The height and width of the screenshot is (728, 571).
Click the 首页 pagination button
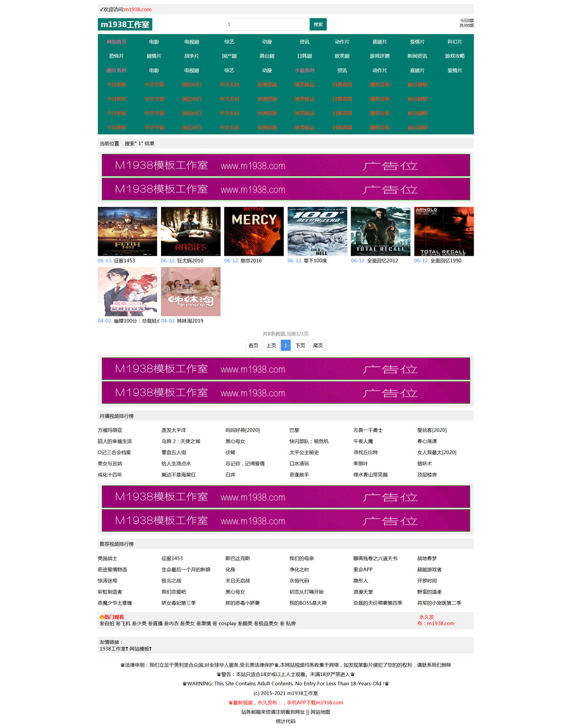pos(253,346)
